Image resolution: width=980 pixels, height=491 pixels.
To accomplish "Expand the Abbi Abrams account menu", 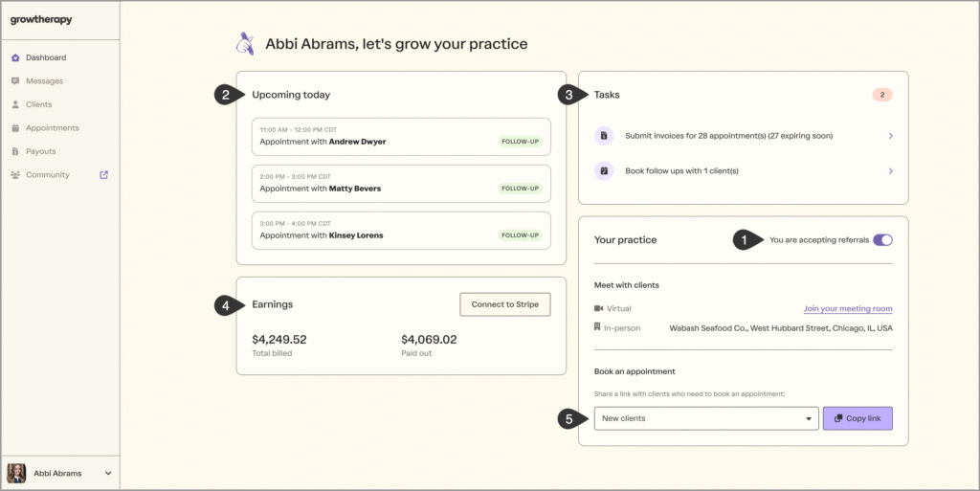I will pos(108,473).
